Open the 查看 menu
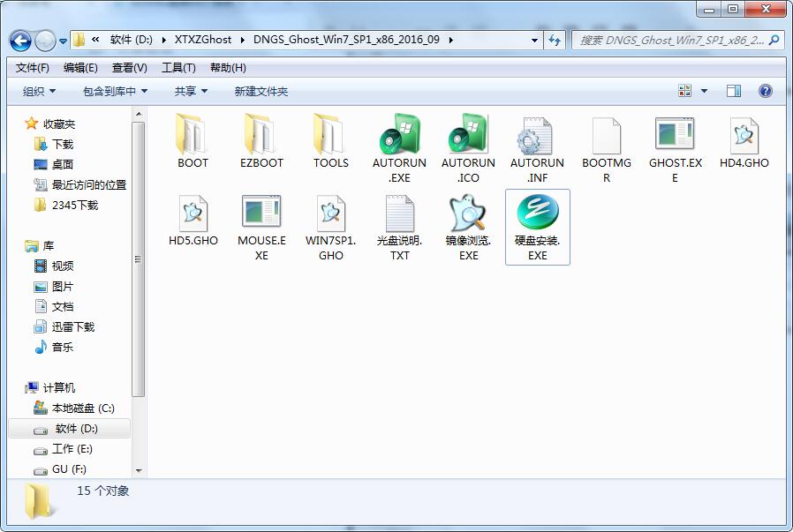793x532 pixels. (x=127, y=67)
